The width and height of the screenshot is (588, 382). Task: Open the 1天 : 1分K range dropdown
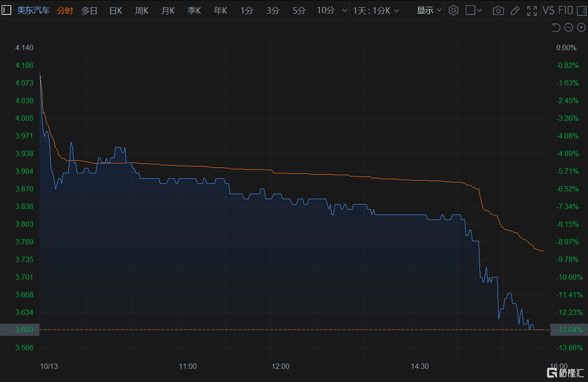click(x=376, y=10)
